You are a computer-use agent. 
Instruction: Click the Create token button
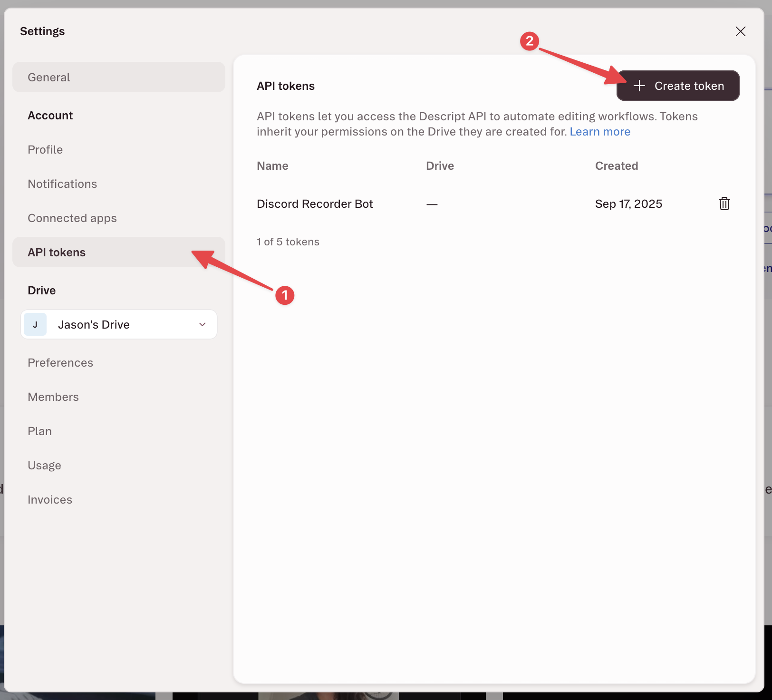pyautogui.click(x=678, y=86)
